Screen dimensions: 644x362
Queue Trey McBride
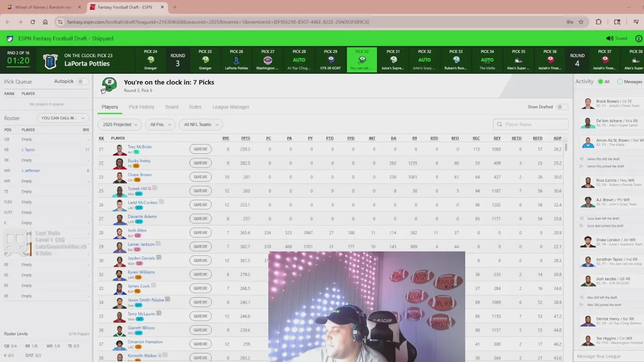(200, 149)
